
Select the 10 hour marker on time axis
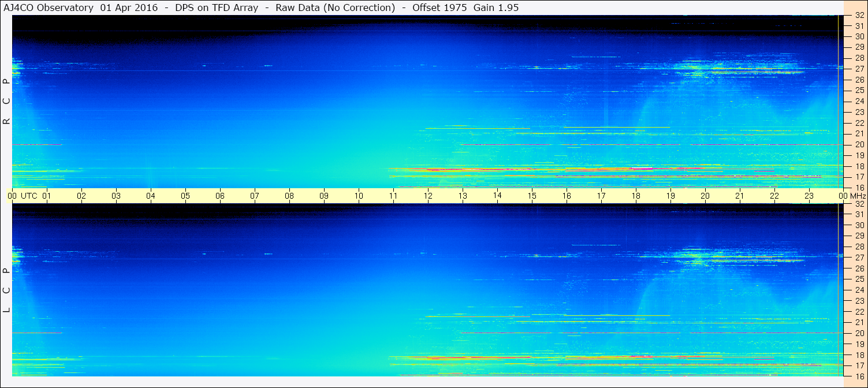click(x=359, y=196)
